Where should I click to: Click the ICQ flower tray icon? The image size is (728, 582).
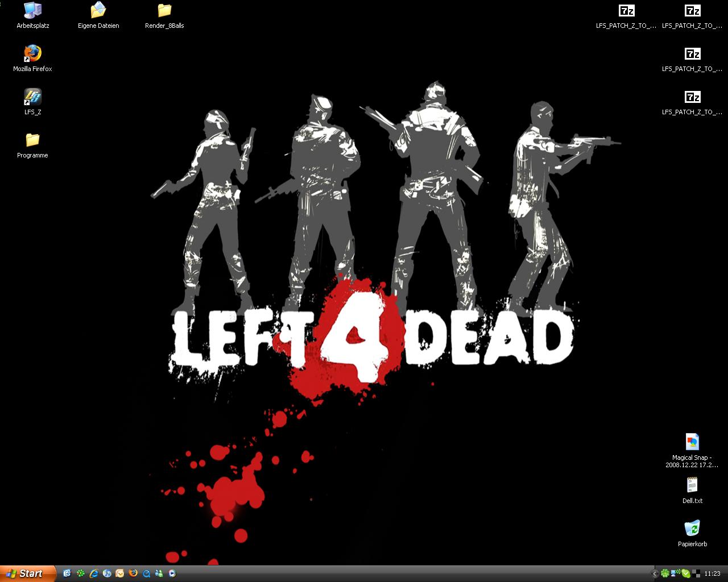coord(665,574)
